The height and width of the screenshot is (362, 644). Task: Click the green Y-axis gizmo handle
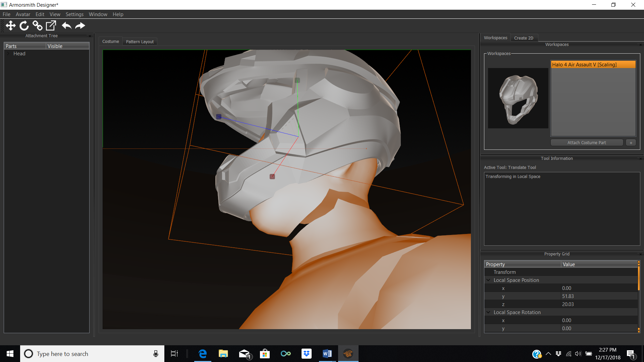coord(297,80)
